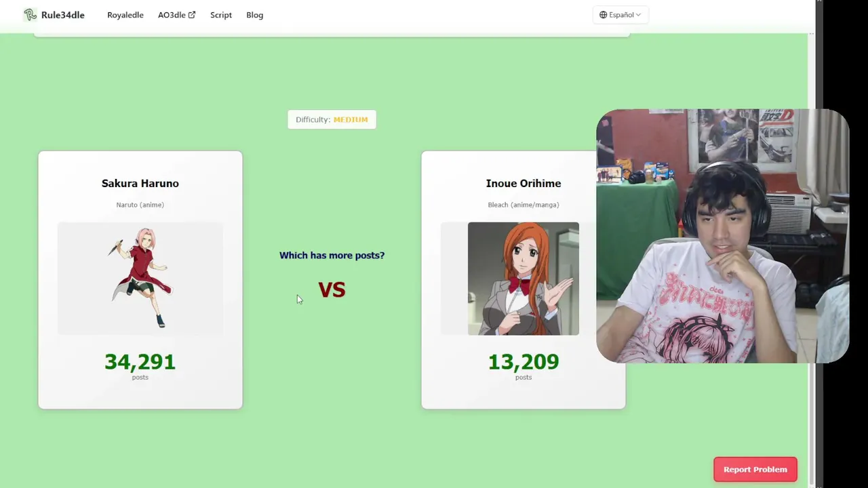This screenshot has height=488, width=868.
Task: Choose the Sakura Haruno card title
Action: coord(140,184)
